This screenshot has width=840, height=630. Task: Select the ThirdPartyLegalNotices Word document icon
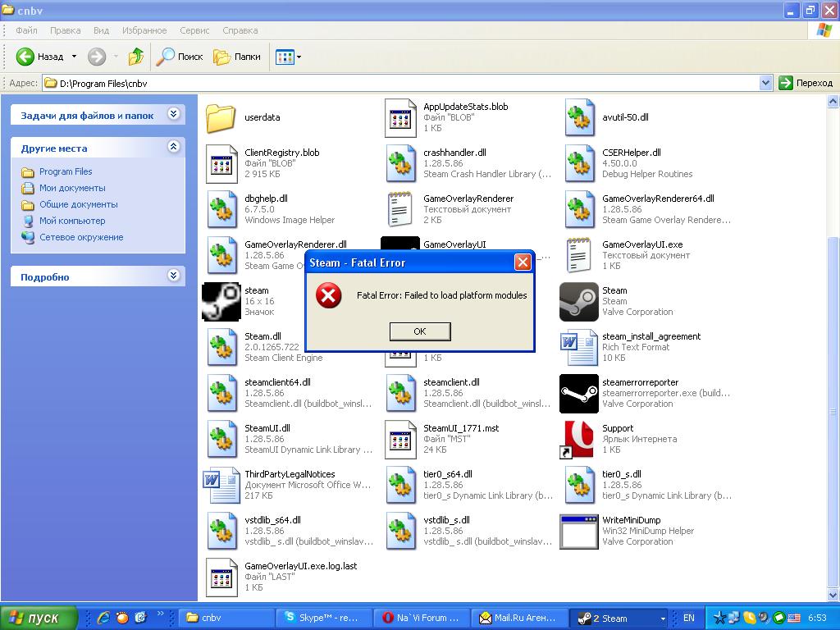pyautogui.click(x=221, y=486)
